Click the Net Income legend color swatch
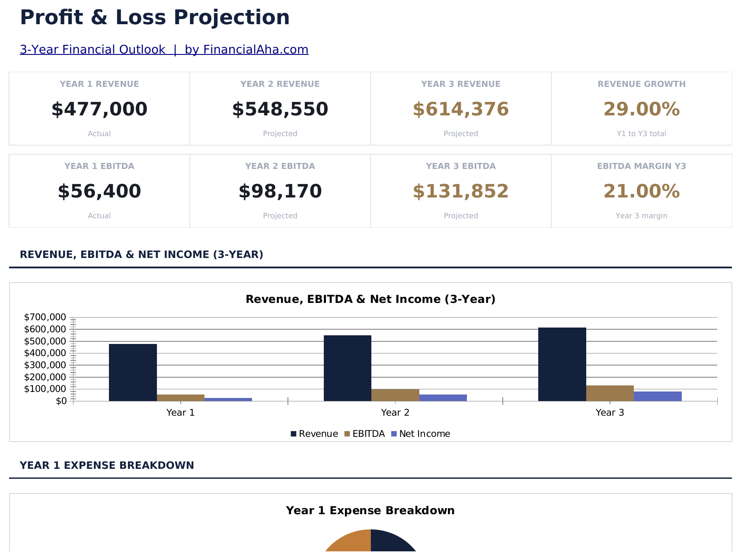The height and width of the screenshot is (560, 741). 394,434
